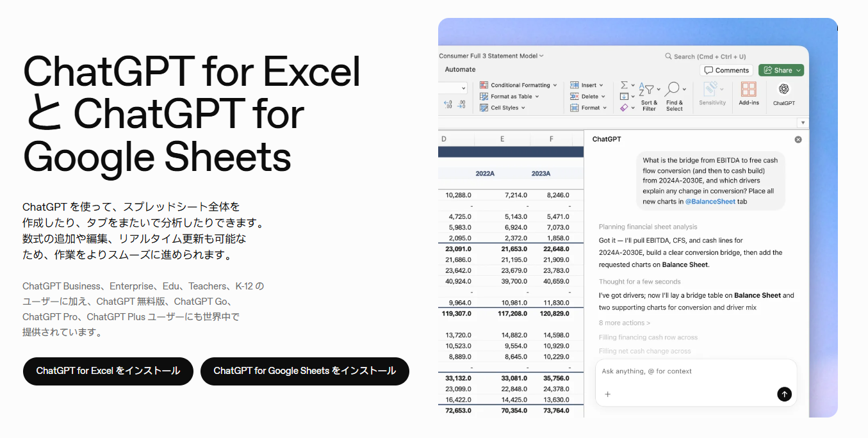The height and width of the screenshot is (438, 868).
Task: Click the Comments button
Action: [726, 70]
